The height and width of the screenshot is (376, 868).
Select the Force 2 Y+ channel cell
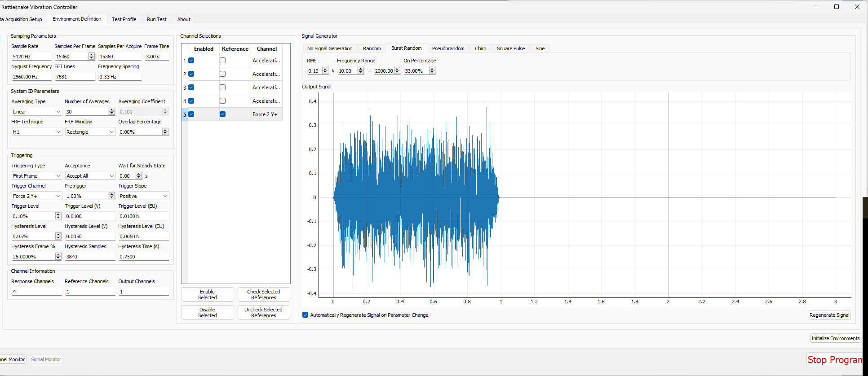click(x=267, y=114)
